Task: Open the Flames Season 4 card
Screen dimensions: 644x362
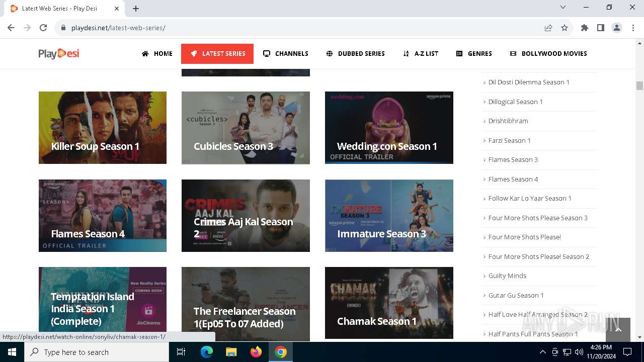Action: click(x=103, y=216)
